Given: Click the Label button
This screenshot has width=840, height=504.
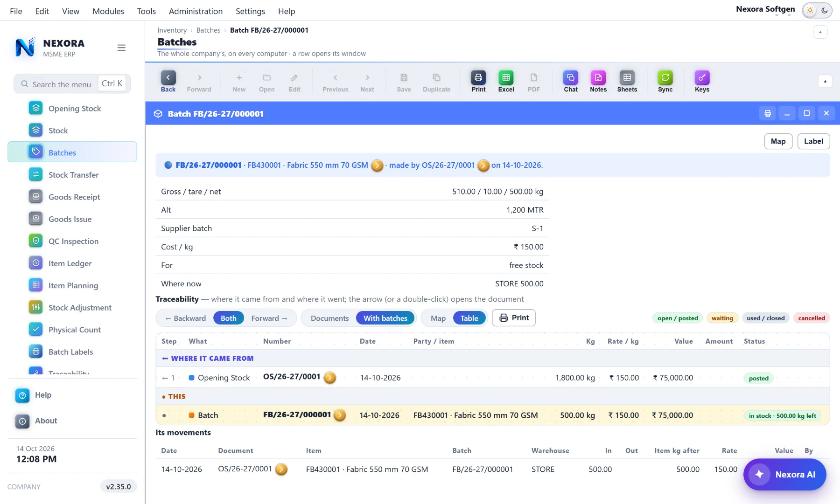Looking at the screenshot, I should [x=813, y=141].
